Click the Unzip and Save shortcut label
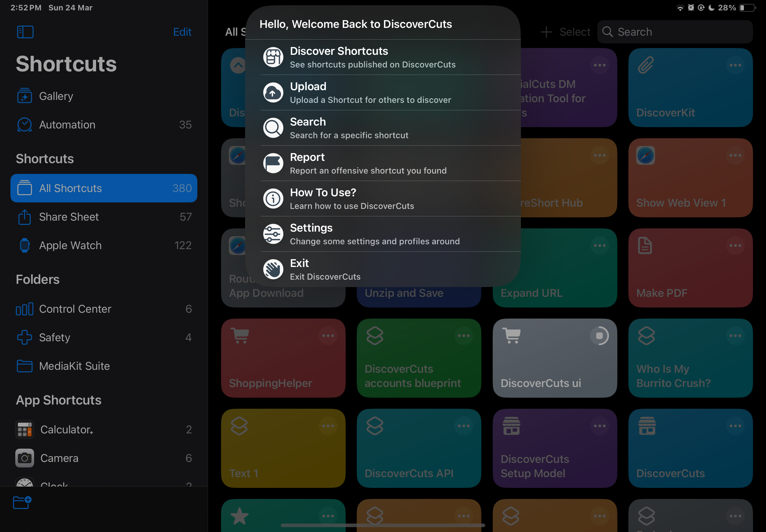This screenshot has height=532, width=766. coord(404,293)
